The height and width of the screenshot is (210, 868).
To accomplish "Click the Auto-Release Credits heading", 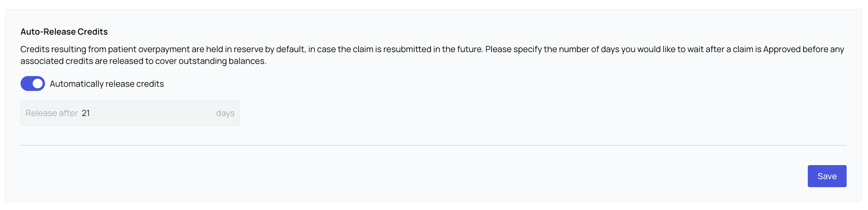I will click(64, 32).
